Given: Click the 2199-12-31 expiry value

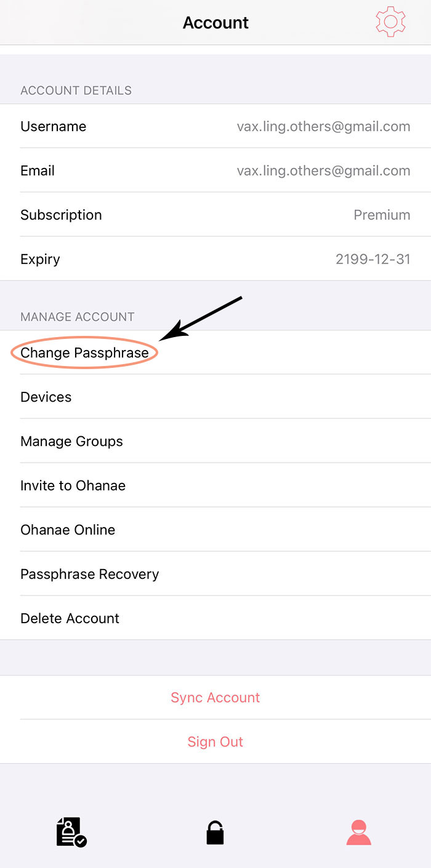Looking at the screenshot, I should point(373,259).
